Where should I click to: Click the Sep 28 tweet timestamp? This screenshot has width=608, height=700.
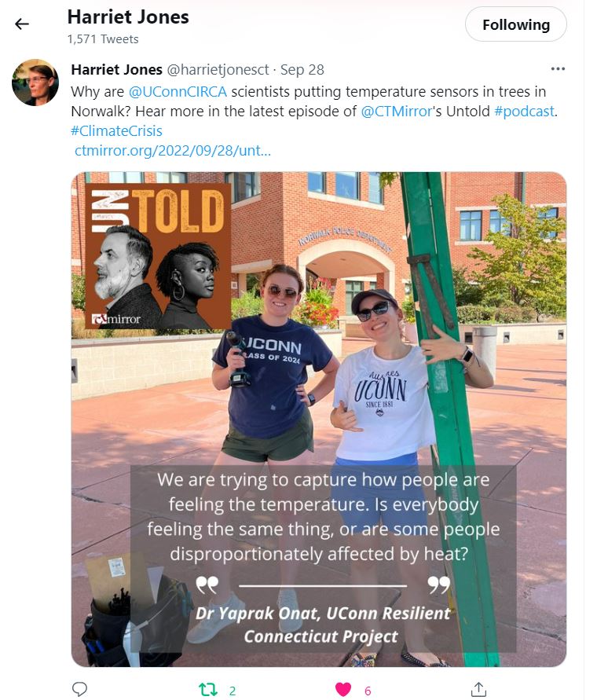pos(302,70)
